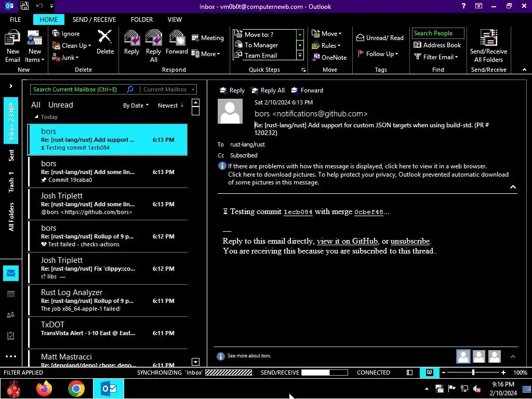Click the zoom in plus button
The height and width of the screenshot is (399, 532).
point(503,373)
